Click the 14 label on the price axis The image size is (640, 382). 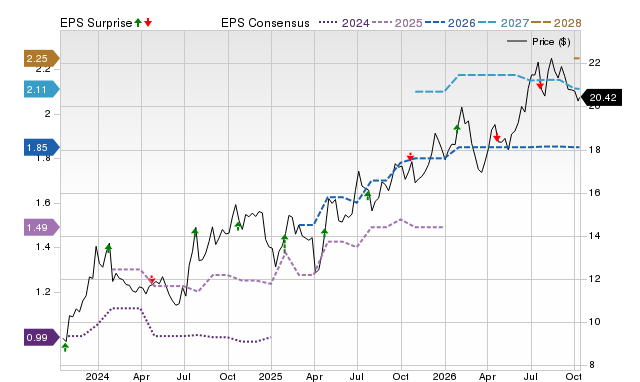coord(595,235)
